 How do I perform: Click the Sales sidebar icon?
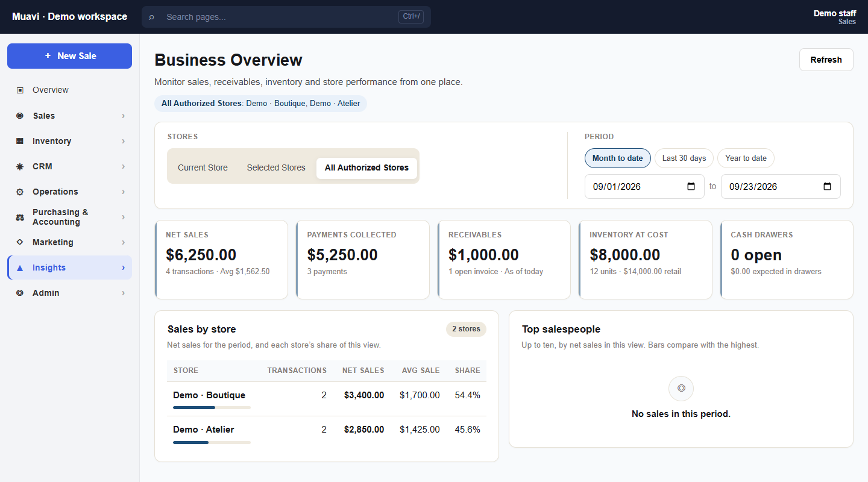[20, 116]
